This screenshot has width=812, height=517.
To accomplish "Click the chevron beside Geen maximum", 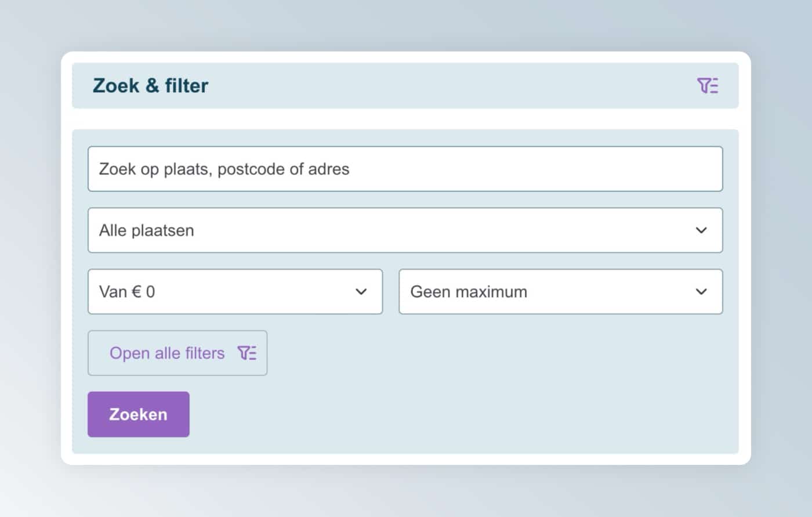I will 701,292.
